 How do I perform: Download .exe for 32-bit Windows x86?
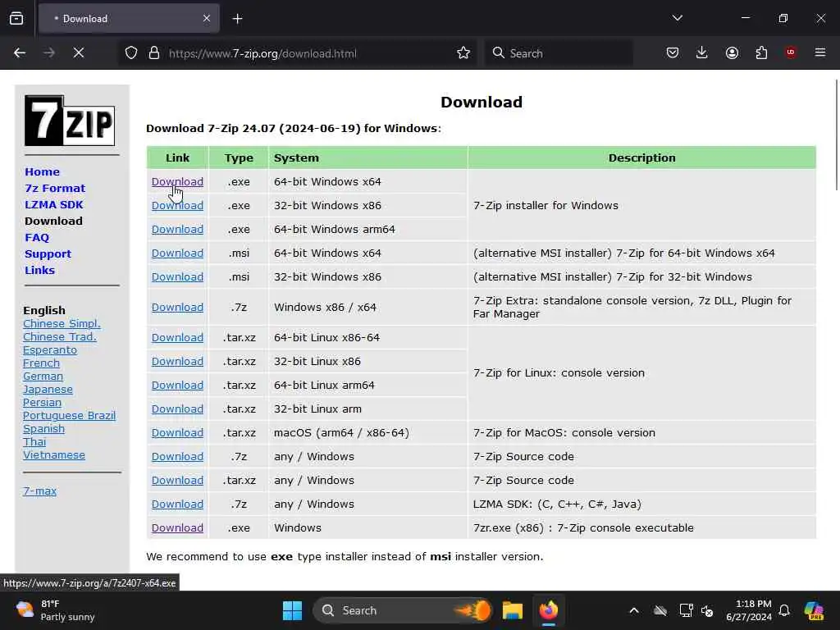(177, 206)
